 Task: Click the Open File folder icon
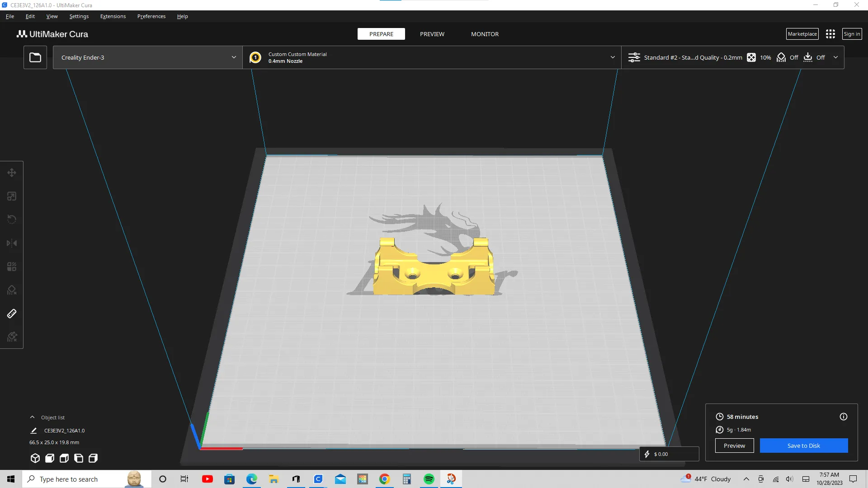pyautogui.click(x=35, y=57)
